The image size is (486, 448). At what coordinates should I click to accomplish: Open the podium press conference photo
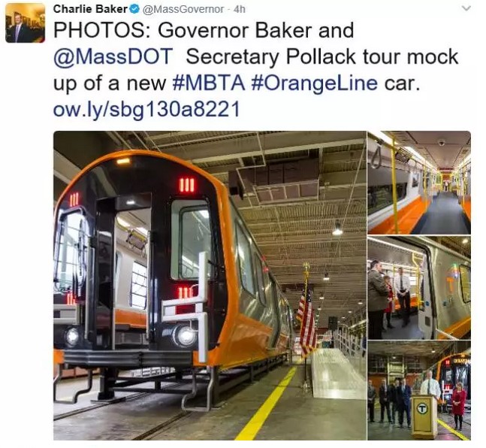click(x=419, y=391)
